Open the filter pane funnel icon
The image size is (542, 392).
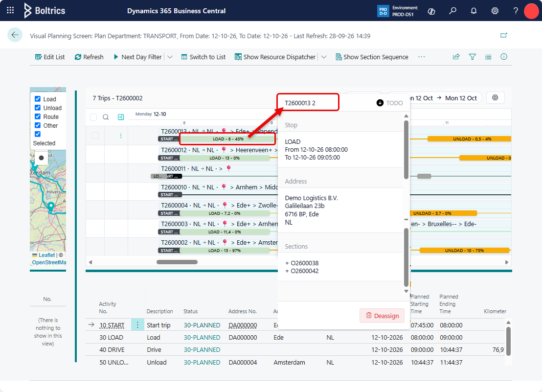pyautogui.click(x=472, y=57)
